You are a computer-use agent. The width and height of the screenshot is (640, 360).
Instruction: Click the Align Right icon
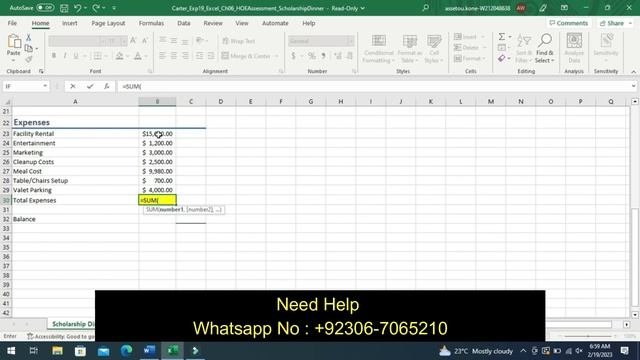tap(185, 56)
